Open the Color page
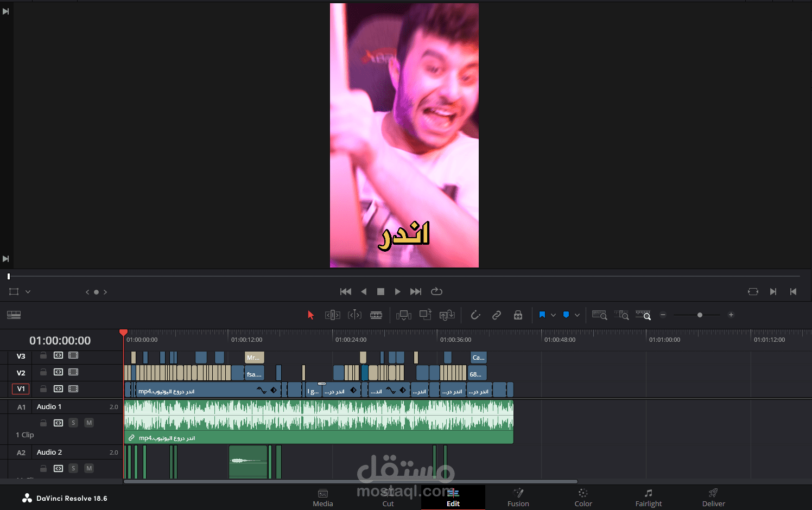 [583, 498]
